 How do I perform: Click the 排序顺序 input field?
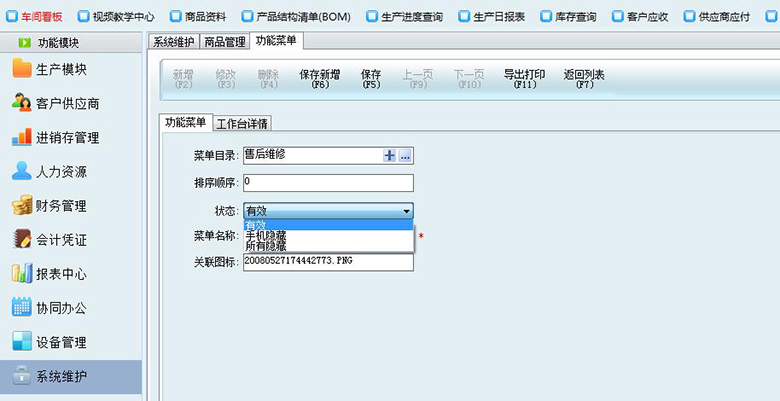tap(327, 183)
